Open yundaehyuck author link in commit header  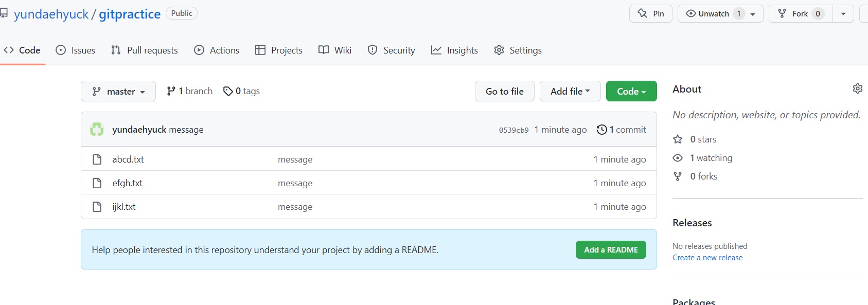(x=139, y=130)
